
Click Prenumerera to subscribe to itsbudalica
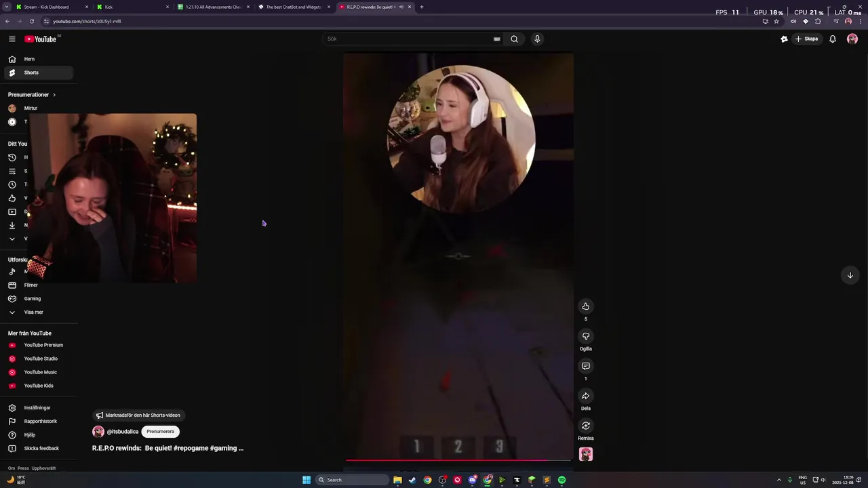tap(161, 432)
